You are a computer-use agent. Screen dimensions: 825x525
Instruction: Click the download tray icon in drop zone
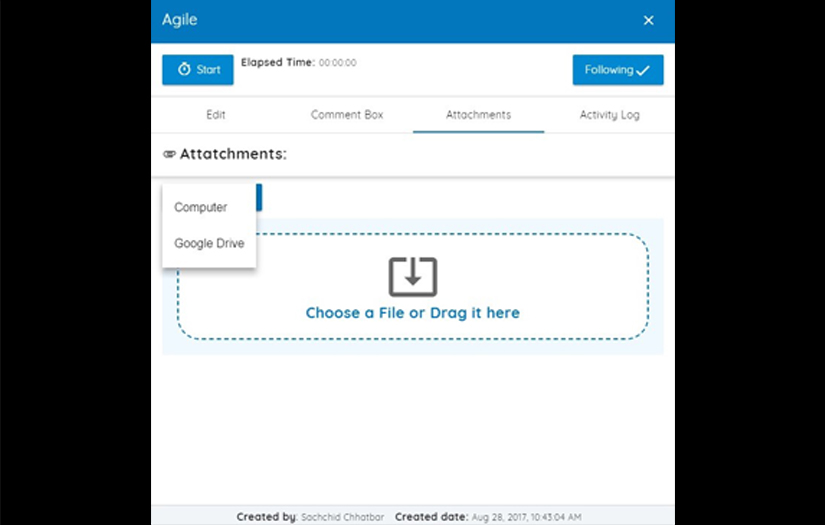tap(412, 277)
